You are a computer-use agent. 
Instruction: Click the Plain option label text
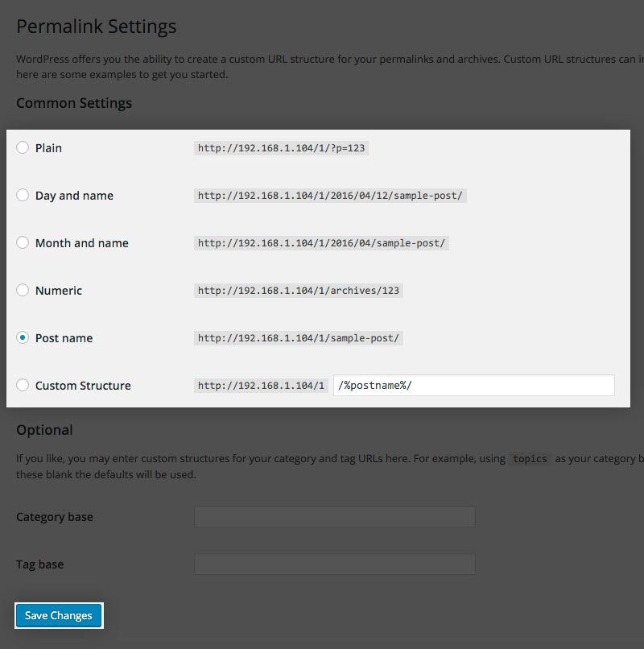(x=48, y=148)
